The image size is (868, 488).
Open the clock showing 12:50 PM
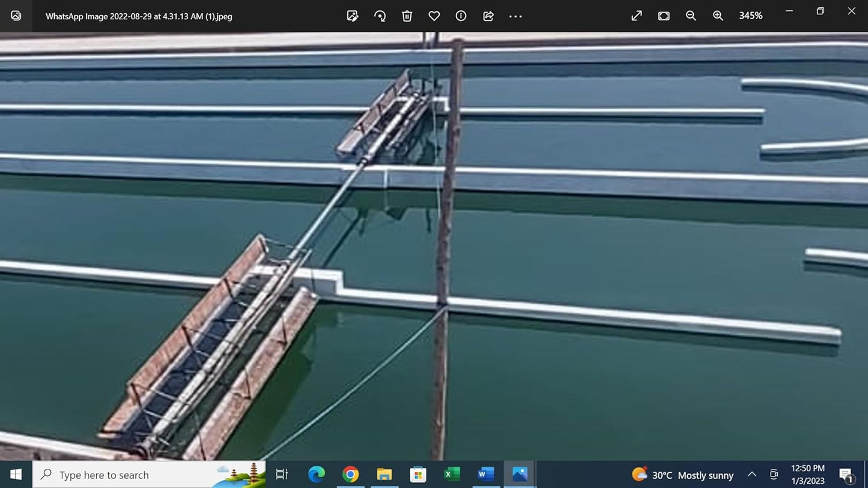pyautogui.click(x=807, y=475)
